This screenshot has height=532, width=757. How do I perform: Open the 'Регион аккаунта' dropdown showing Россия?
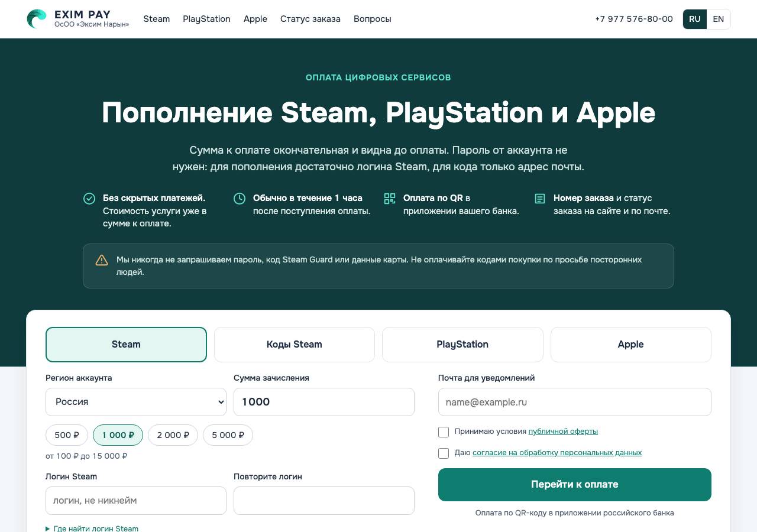click(x=136, y=402)
